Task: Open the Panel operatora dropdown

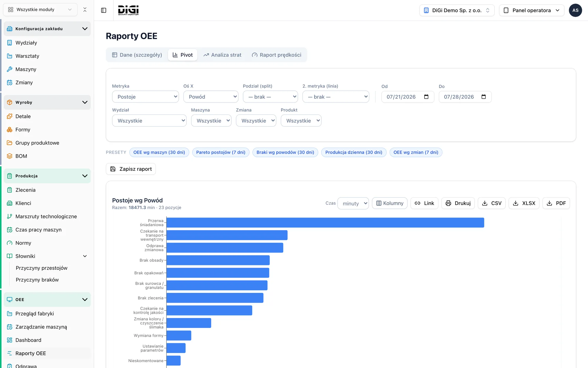Action: coord(532,10)
